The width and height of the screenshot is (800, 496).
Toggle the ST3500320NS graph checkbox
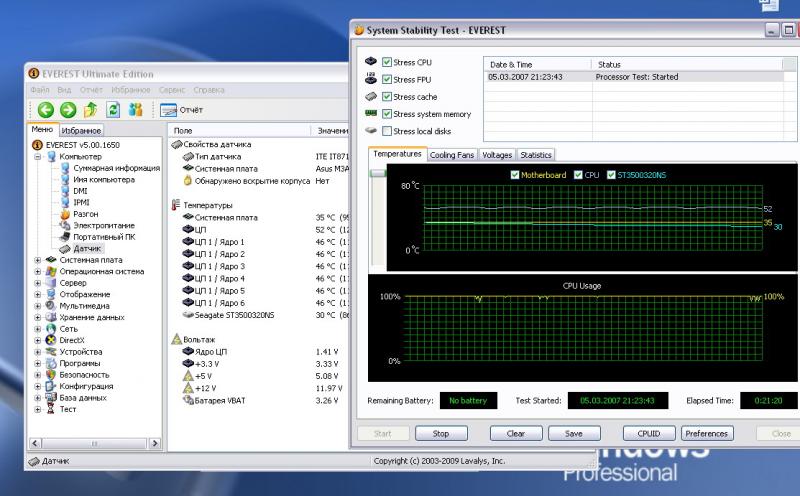coord(611,175)
